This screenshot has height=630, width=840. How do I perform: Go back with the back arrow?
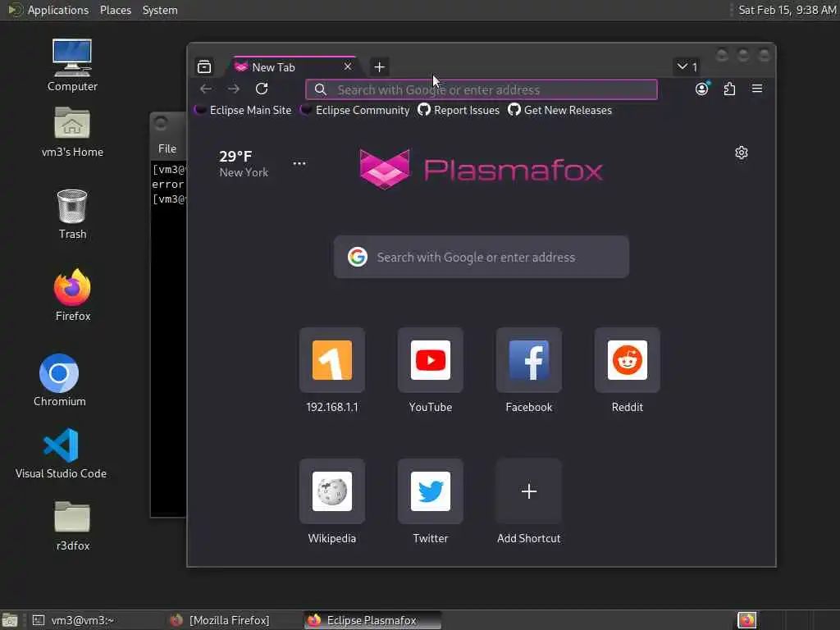point(206,89)
